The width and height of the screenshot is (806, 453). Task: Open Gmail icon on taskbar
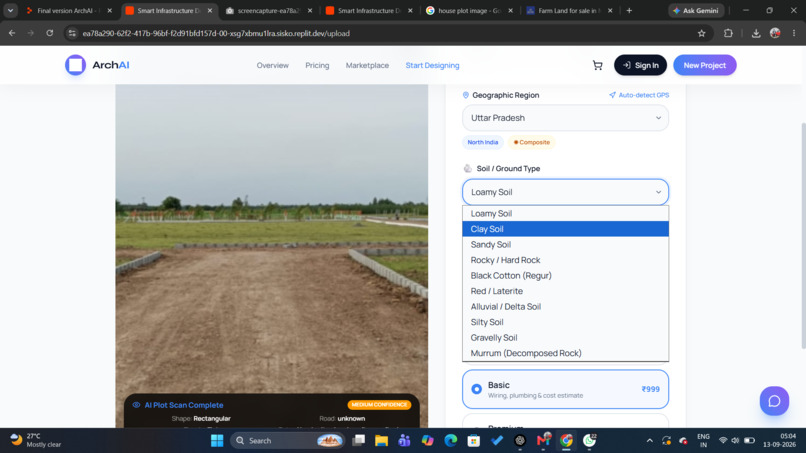(543, 441)
